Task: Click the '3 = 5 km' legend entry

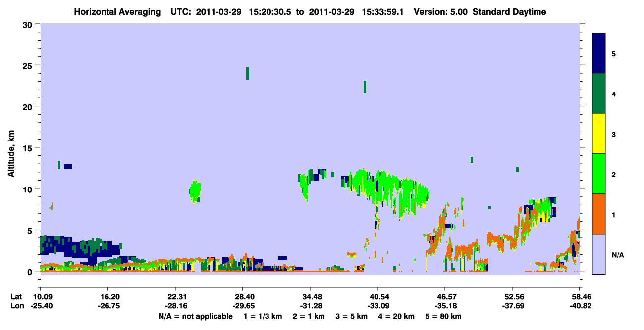Action: (352, 316)
